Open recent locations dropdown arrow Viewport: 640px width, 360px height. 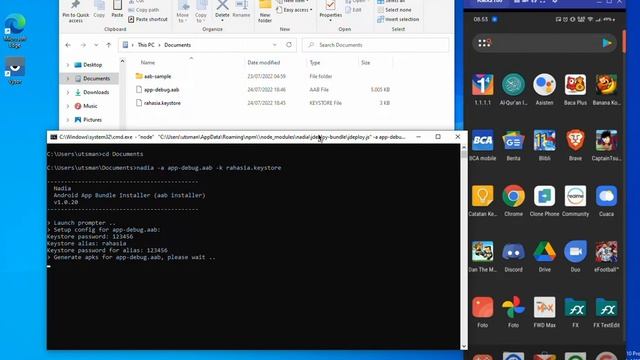[x=96, y=45]
